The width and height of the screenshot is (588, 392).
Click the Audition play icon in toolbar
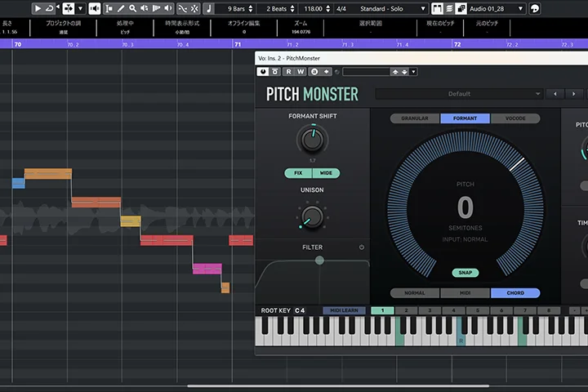pos(38,8)
